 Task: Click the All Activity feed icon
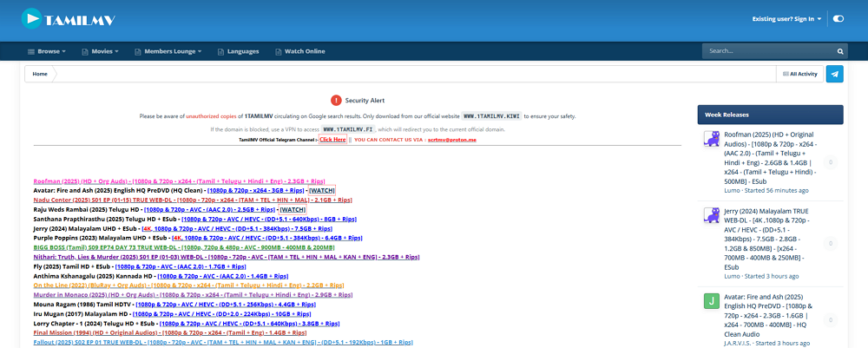tap(785, 75)
